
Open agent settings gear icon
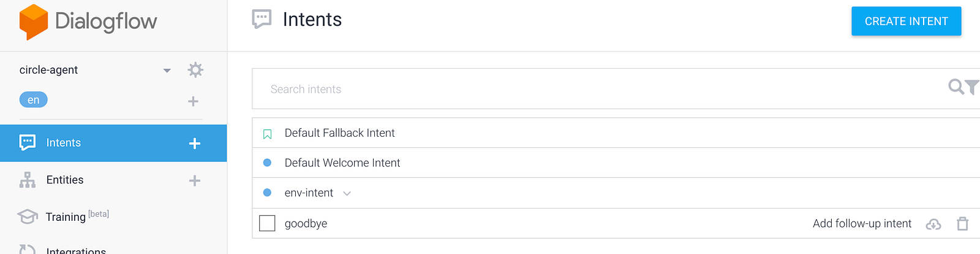click(x=195, y=70)
